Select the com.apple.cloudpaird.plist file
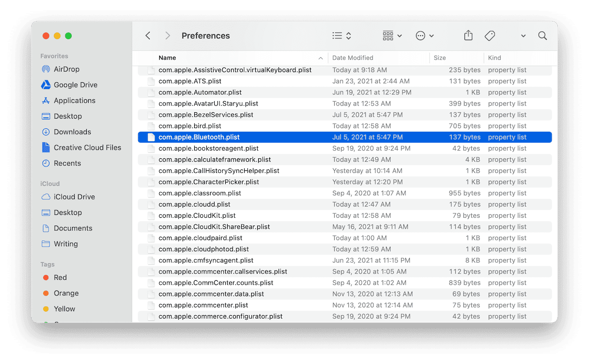The image size is (589, 364). pyautogui.click(x=345, y=238)
